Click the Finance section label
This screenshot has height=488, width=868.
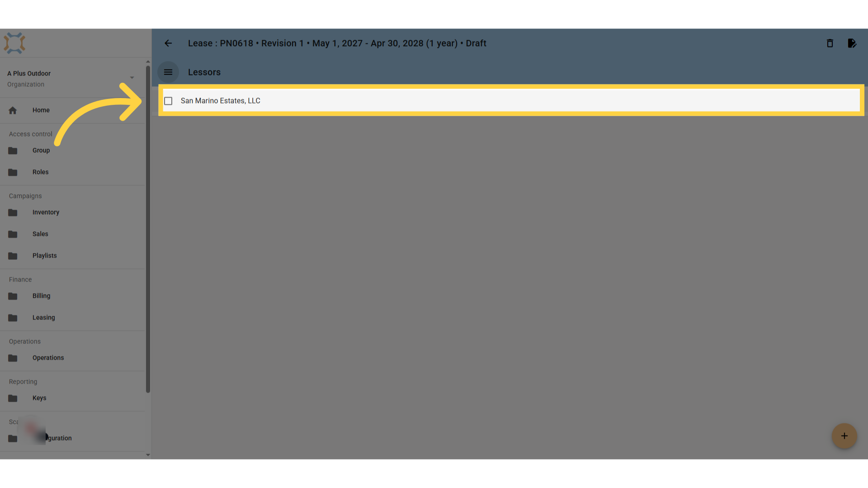(x=20, y=280)
